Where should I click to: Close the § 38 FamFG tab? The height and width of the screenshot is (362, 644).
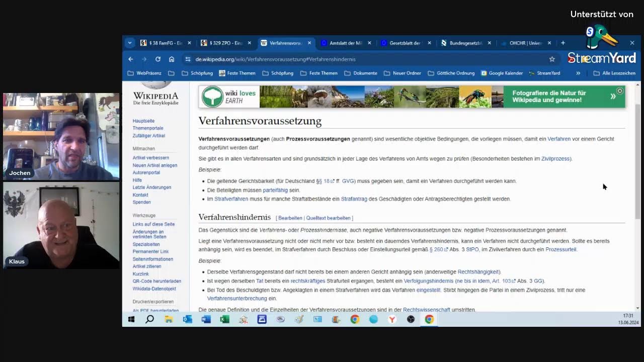(x=189, y=43)
